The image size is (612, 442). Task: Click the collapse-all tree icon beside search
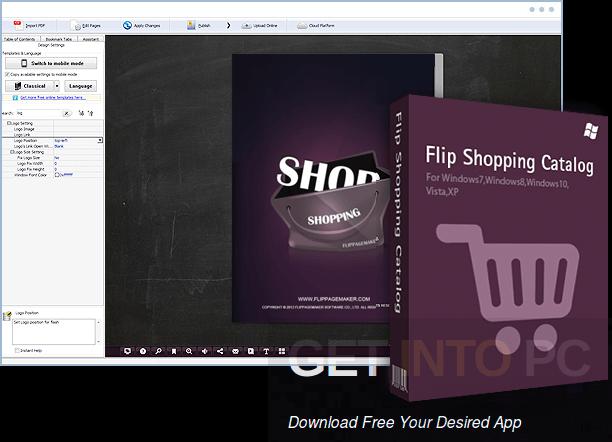(91, 113)
